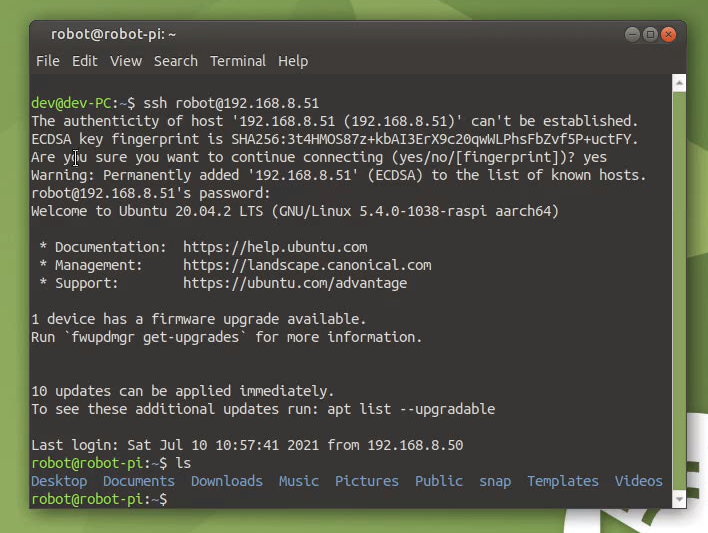708x533 pixels.
Task: Click "robot@192.168.8.51's password:" line
Action: [x=151, y=193]
